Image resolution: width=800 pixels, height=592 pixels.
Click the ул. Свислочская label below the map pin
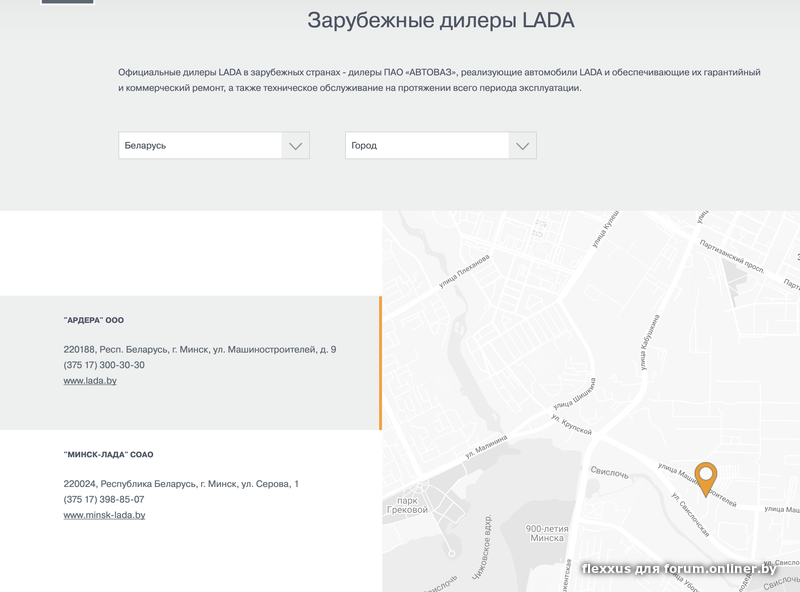point(690,514)
